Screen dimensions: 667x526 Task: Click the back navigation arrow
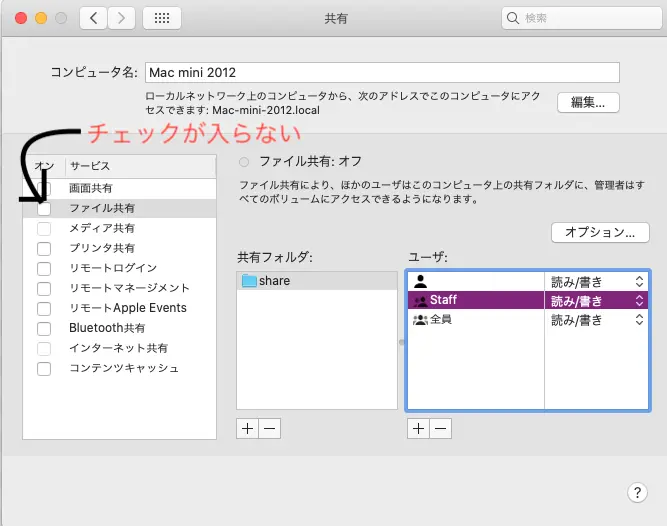(x=93, y=18)
